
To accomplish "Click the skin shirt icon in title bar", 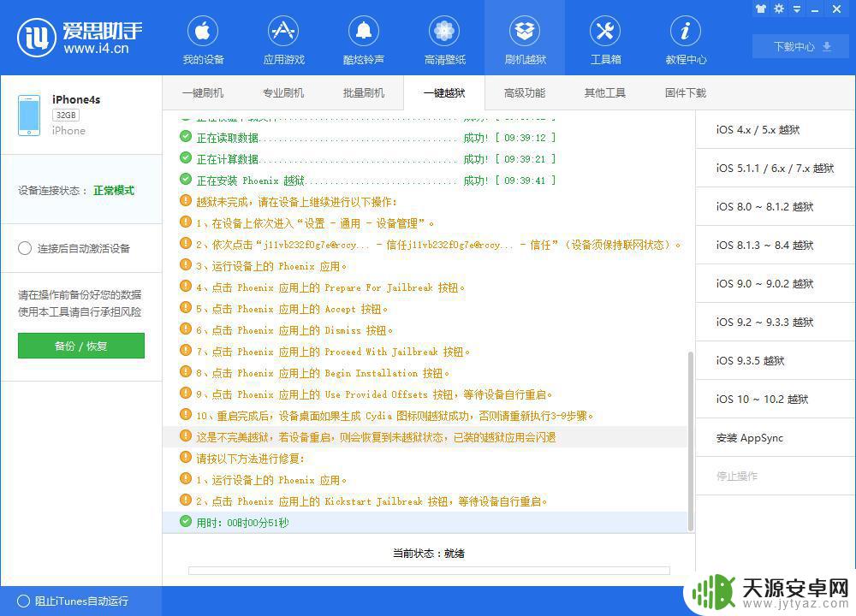I will coord(760,9).
